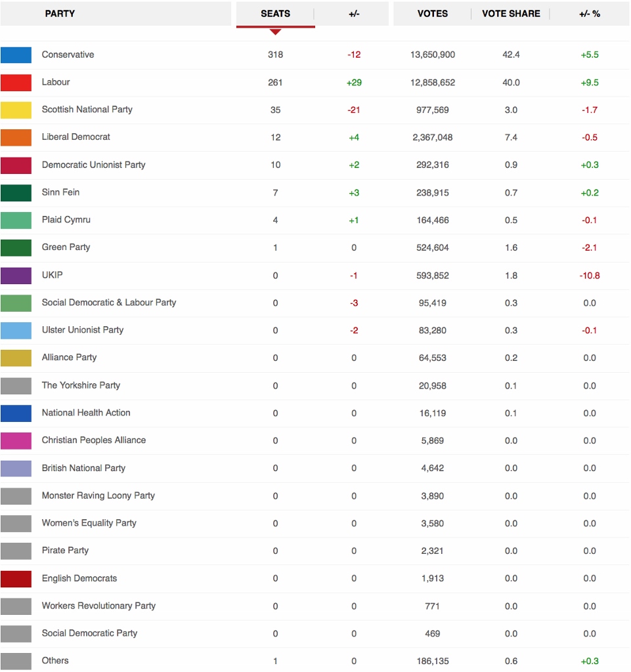The image size is (631, 672).
Task: Select the Democratic Unionist Party name
Action: click(x=93, y=165)
